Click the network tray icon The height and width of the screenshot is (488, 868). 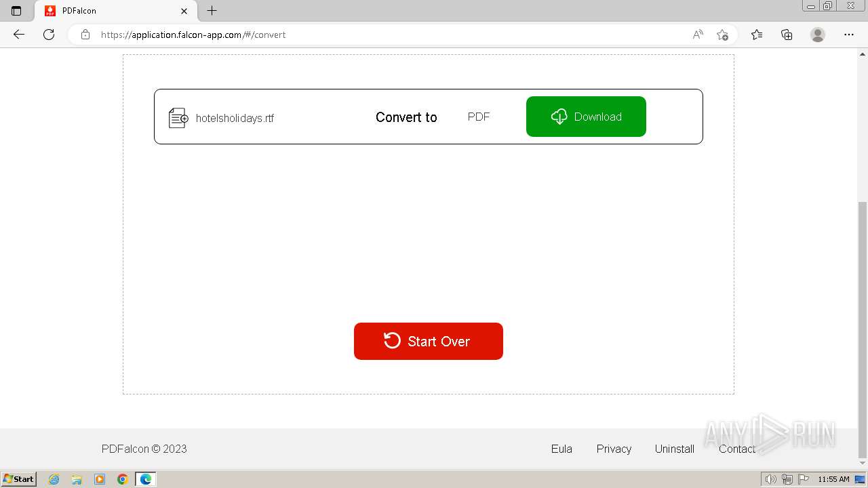(787, 479)
